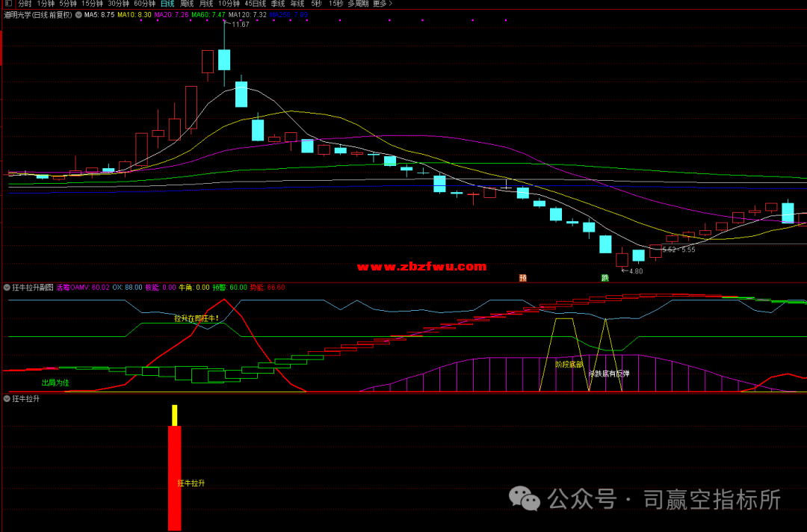The width and height of the screenshot is (807, 532).
Task: Click the orange 预 marker icon
Action: (x=523, y=278)
